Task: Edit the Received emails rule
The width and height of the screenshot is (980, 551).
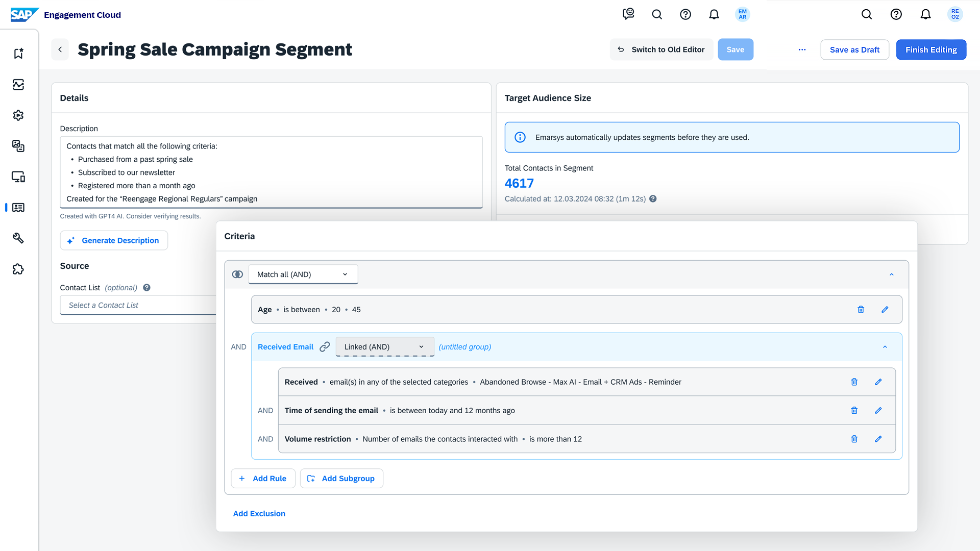Action: tap(878, 382)
